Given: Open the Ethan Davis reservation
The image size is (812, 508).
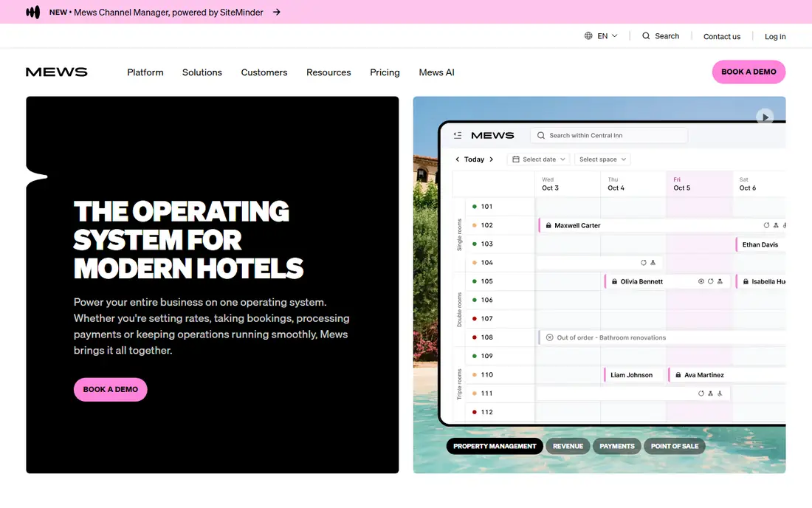Looking at the screenshot, I should (x=760, y=244).
